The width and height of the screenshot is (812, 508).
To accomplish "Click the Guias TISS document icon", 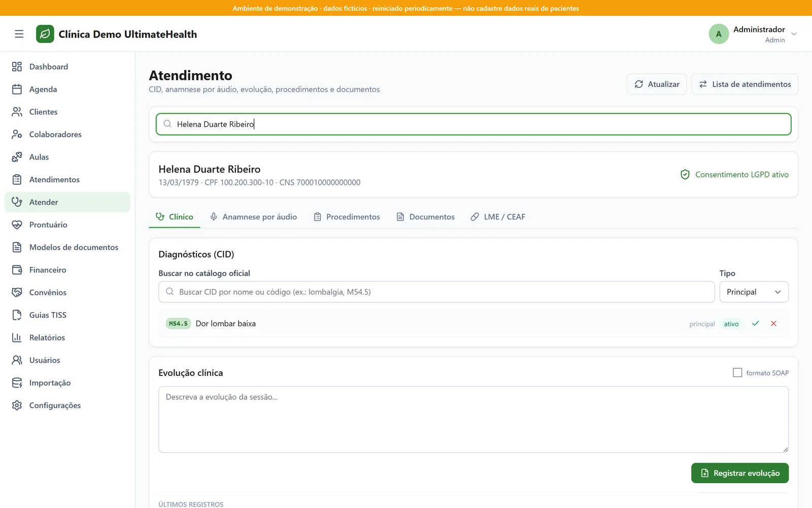I will point(17,315).
